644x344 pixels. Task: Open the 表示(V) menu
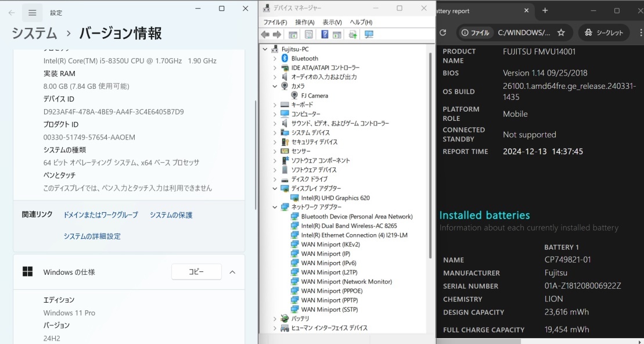tap(332, 22)
